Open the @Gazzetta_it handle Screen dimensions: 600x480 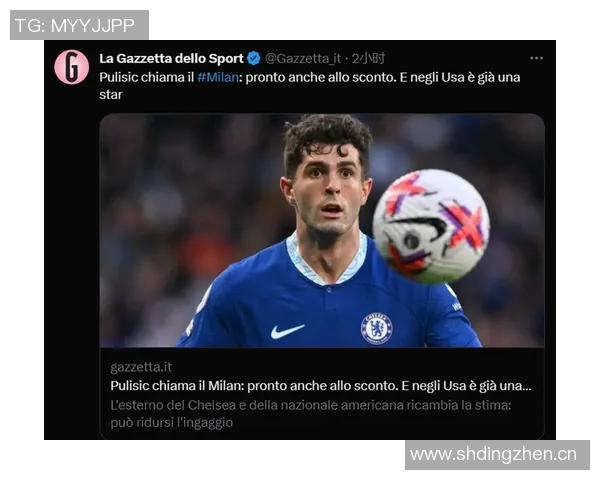pos(303,59)
